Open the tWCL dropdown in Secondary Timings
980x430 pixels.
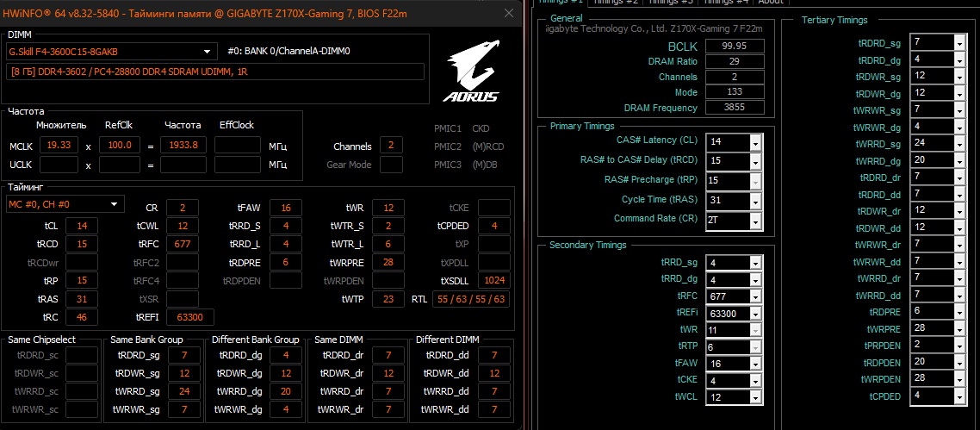pos(755,397)
